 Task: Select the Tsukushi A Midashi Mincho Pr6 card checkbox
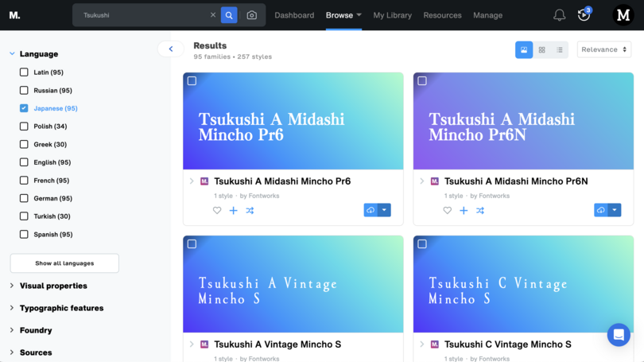(192, 81)
